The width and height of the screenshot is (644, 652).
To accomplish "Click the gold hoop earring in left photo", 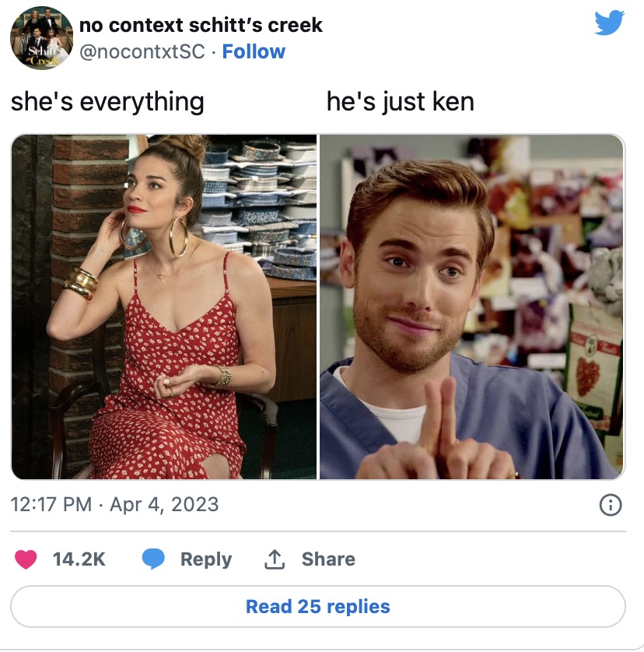I will click(178, 237).
